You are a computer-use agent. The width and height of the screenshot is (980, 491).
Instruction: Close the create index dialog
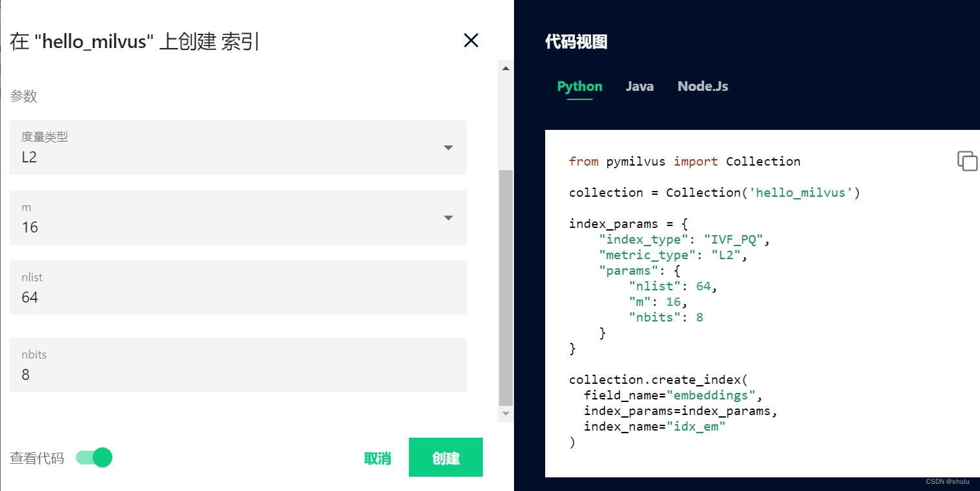471,40
